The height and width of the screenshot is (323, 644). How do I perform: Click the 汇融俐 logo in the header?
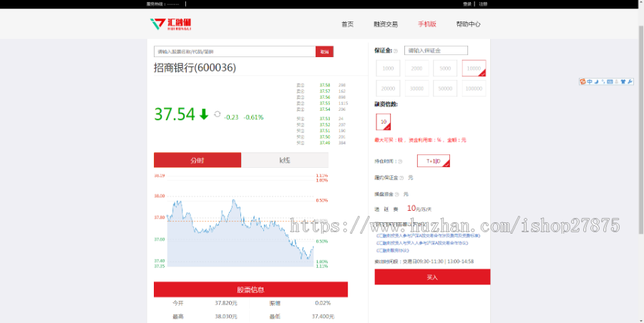[170, 24]
